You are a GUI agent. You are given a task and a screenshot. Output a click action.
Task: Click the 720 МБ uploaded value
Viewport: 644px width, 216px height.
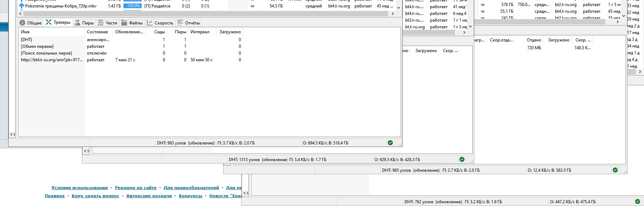tap(534, 48)
